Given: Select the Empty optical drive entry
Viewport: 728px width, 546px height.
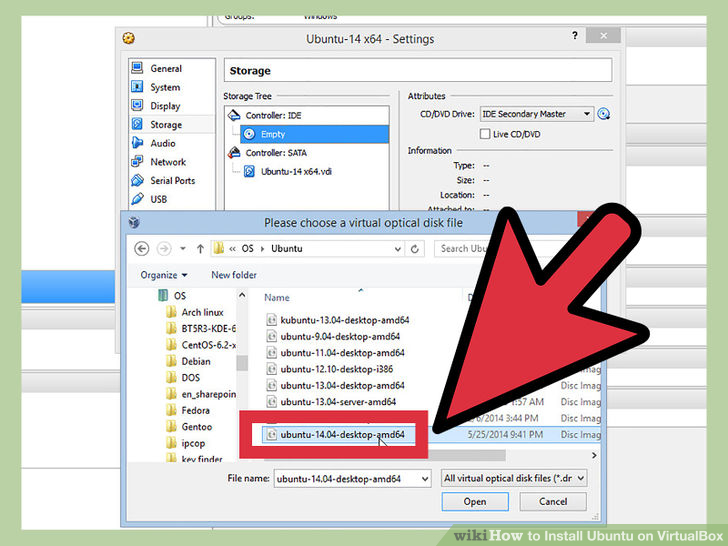Looking at the screenshot, I should click(314, 134).
